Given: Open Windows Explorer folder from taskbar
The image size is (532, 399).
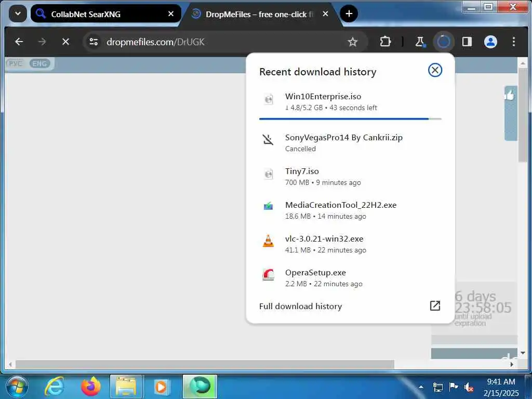Looking at the screenshot, I should click(126, 387).
